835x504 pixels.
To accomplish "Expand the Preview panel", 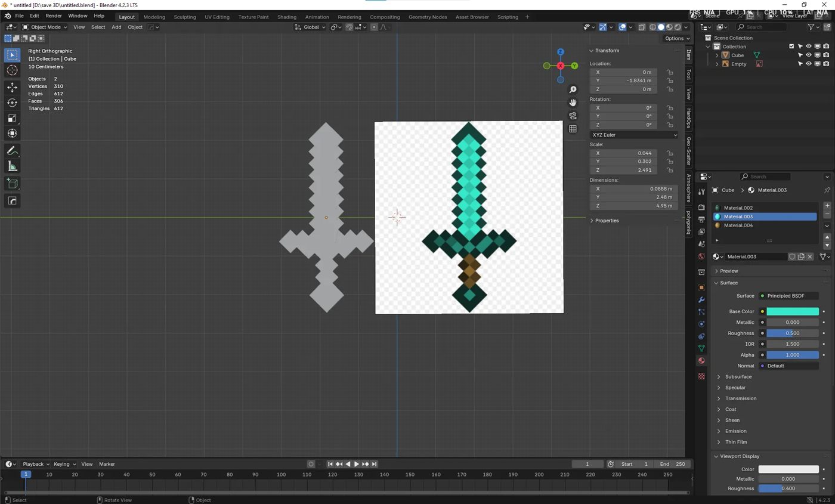I will pyautogui.click(x=729, y=271).
